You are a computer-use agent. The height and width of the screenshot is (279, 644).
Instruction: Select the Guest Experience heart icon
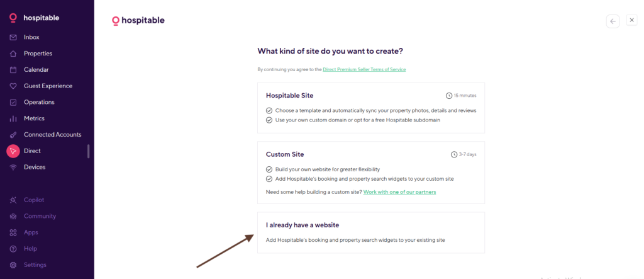tap(13, 86)
